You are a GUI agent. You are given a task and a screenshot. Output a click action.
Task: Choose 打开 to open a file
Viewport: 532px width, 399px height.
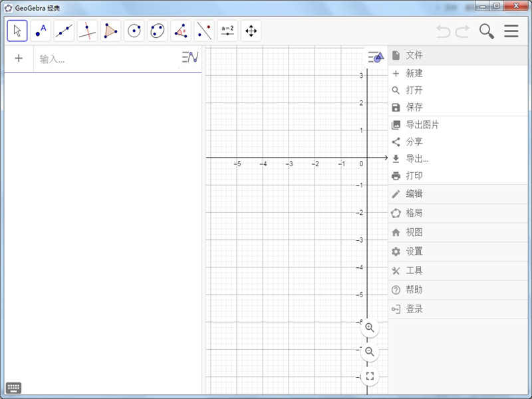click(x=458, y=90)
